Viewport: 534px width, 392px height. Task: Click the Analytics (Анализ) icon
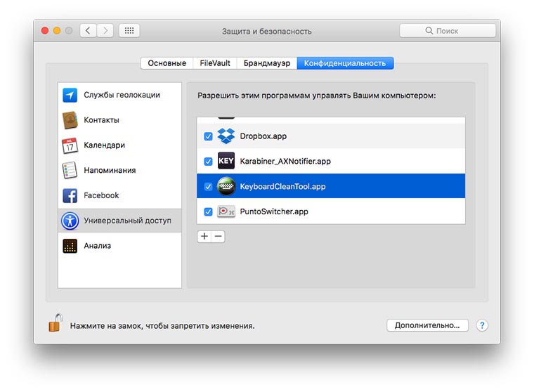tap(70, 246)
